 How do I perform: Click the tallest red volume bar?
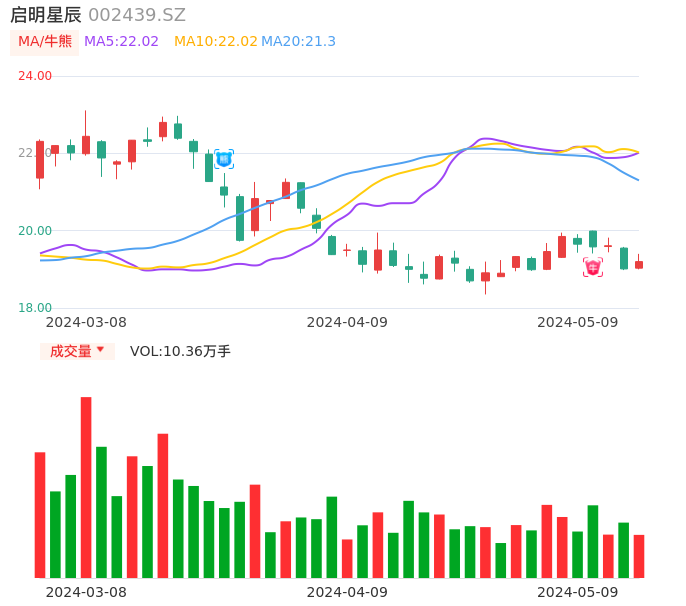pos(86,487)
